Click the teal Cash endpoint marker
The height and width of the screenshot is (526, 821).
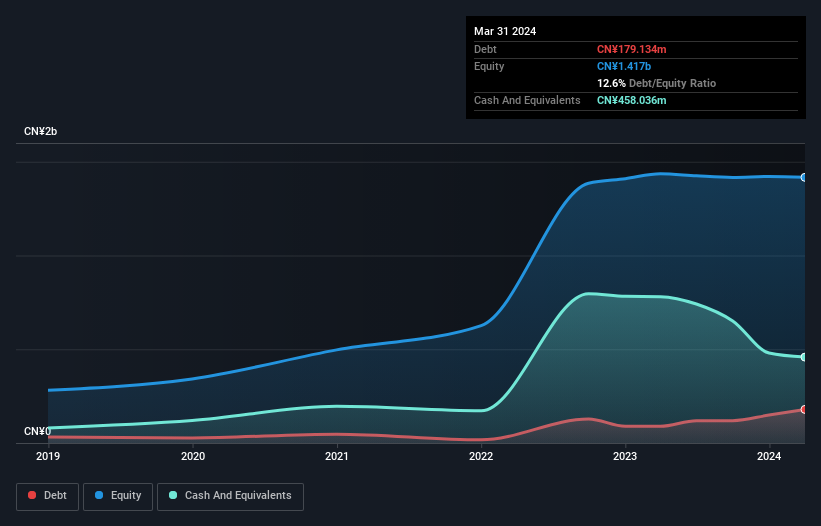tap(804, 357)
